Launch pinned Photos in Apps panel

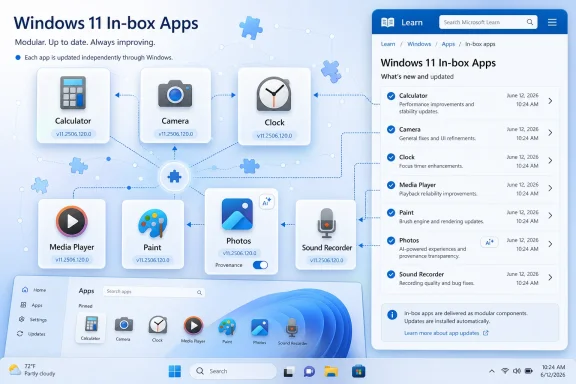(x=259, y=331)
